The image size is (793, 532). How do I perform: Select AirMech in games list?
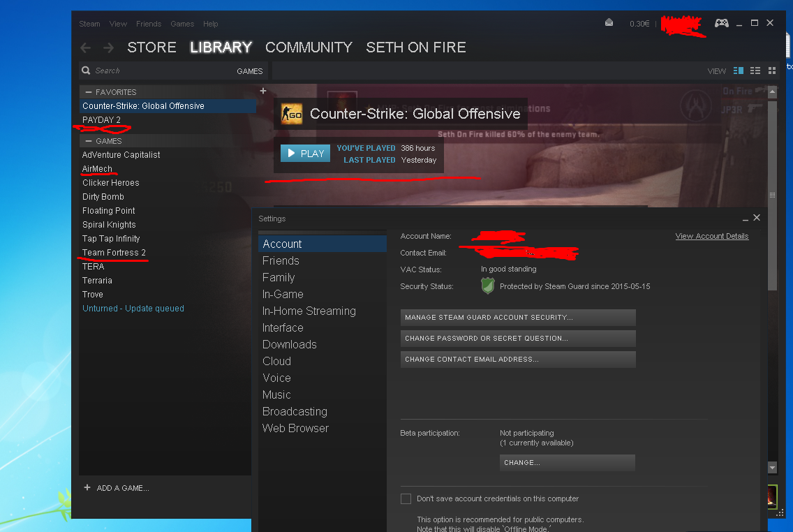(x=97, y=168)
